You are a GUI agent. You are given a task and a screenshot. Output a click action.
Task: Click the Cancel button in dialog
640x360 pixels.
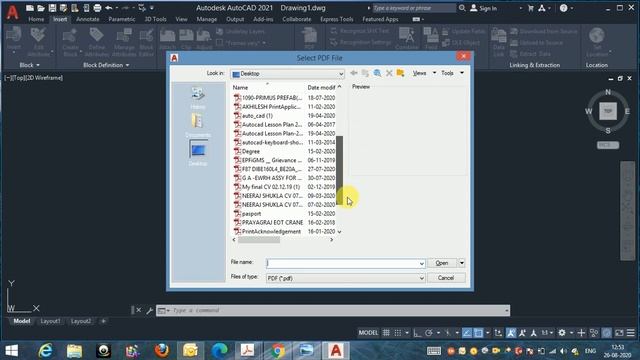pyautogui.click(x=446, y=278)
